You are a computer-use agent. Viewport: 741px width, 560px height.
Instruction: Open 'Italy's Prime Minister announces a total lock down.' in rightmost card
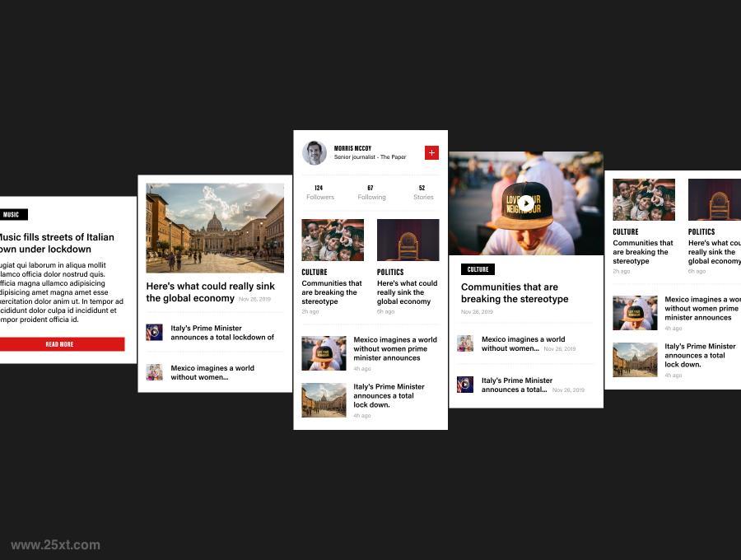[700, 356]
